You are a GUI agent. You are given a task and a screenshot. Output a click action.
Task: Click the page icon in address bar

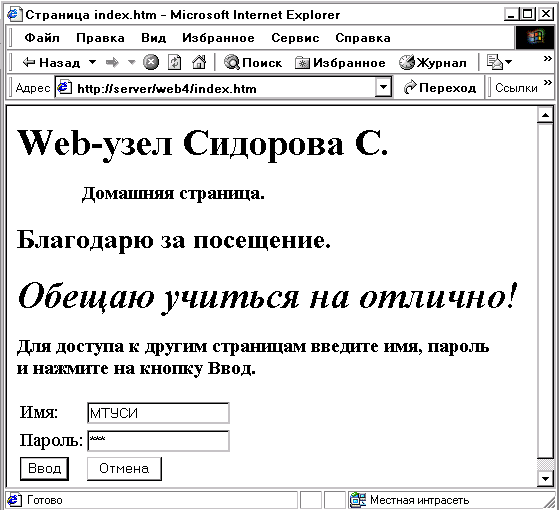pyautogui.click(x=65, y=88)
